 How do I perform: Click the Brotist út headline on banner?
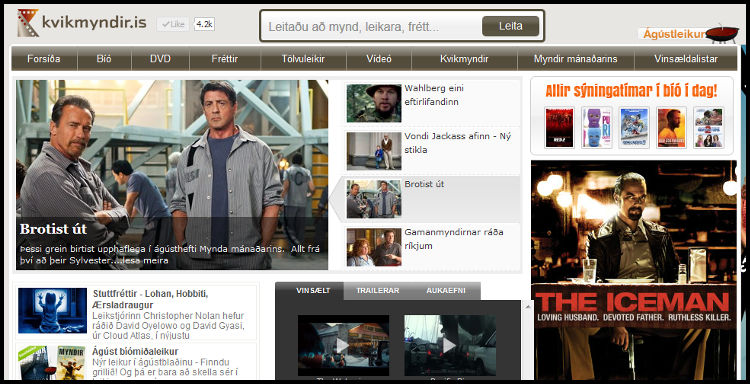[53, 229]
